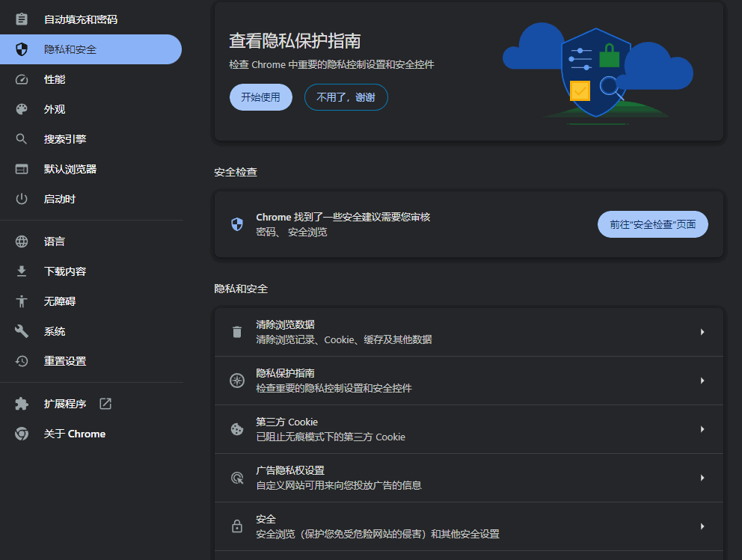Image resolution: width=742 pixels, height=560 pixels.
Task: Open the 无障碍 settings section
Action: pos(91,301)
